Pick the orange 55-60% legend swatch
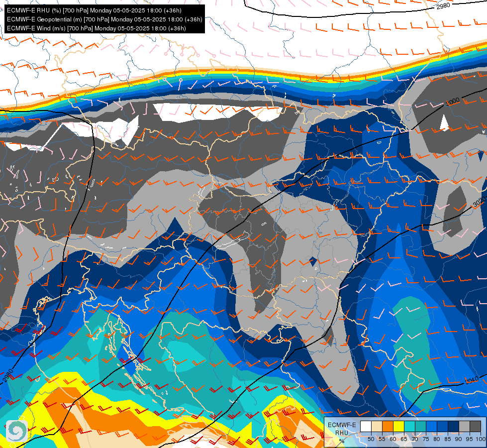 pyautogui.click(x=388, y=426)
